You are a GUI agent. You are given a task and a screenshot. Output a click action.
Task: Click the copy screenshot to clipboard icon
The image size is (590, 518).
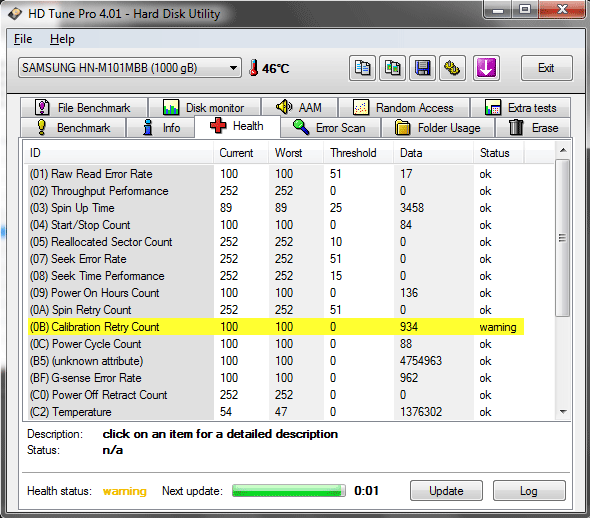pyautogui.click(x=392, y=68)
